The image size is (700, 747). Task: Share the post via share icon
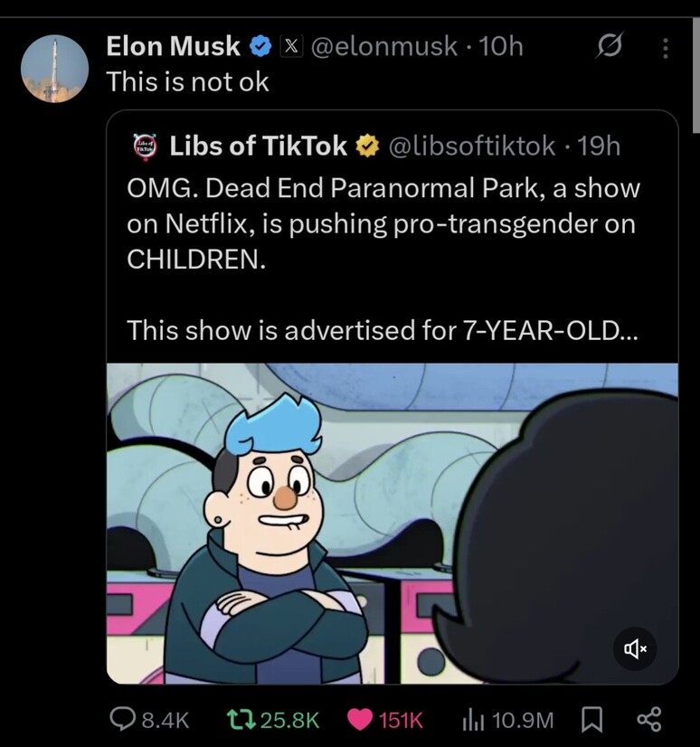coord(649,719)
